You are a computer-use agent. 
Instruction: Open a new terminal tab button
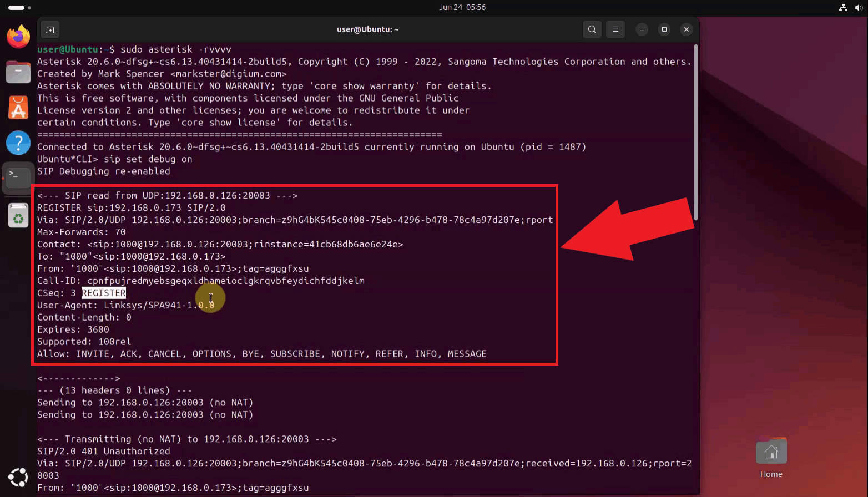50,29
